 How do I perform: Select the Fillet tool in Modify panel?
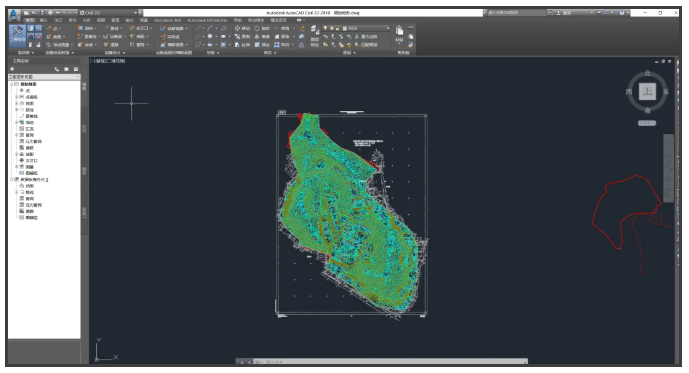click(x=282, y=36)
